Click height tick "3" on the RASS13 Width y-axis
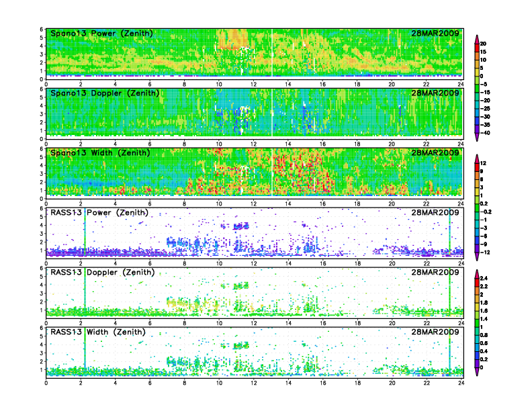Image resolution: width=532 pixels, height=411 pixels. (x=42, y=353)
